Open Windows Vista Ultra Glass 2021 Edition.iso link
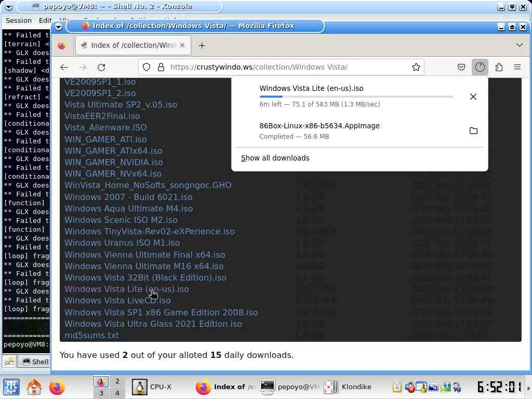This screenshot has width=532, height=399. click(153, 324)
